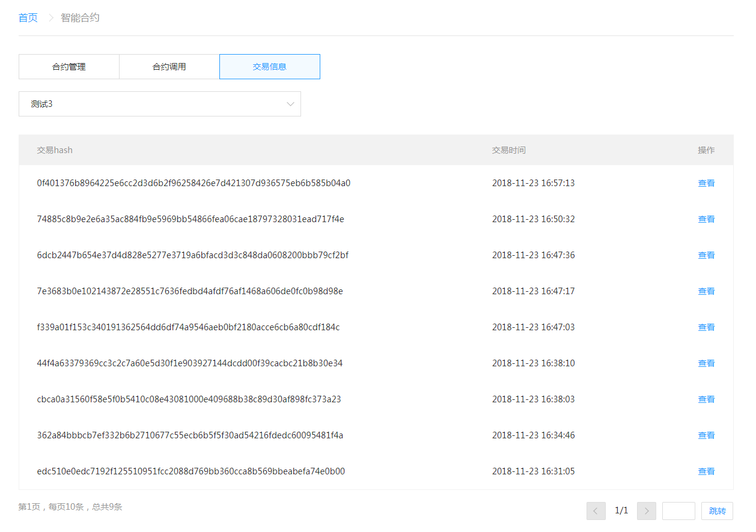
Task: Open 查看 for hash starting 362a84bb
Action: pos(706,435)
